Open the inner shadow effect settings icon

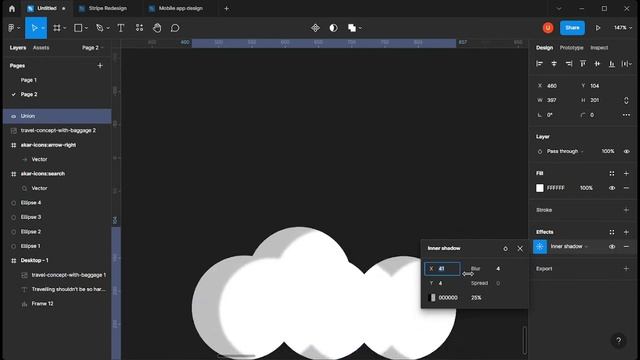[x=540, y=247]
